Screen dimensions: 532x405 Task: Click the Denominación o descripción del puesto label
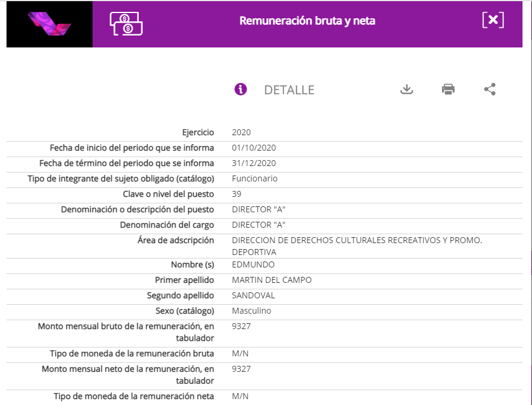pos(138,209)
